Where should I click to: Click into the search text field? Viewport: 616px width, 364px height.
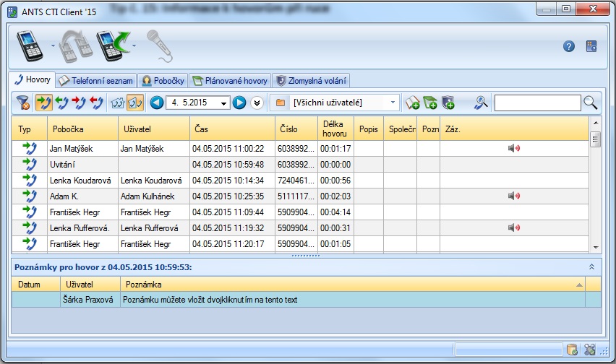click(537, 103)
